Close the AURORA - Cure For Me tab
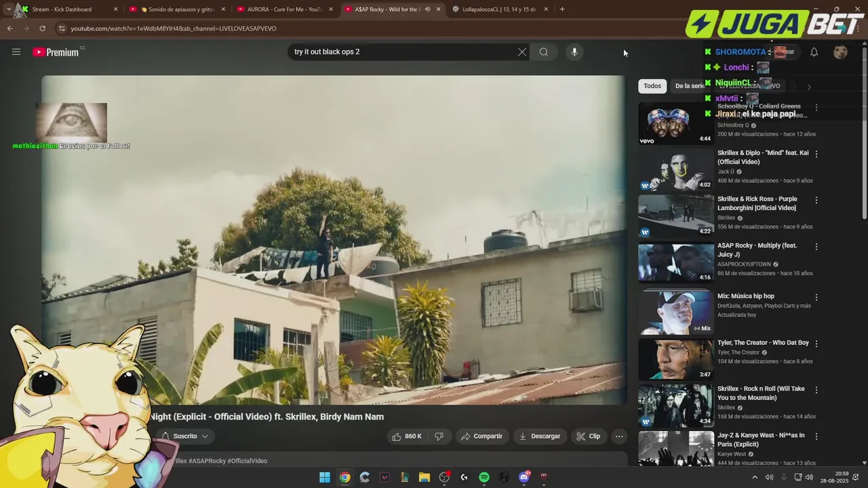868x488 pixels. pos(331,9)
